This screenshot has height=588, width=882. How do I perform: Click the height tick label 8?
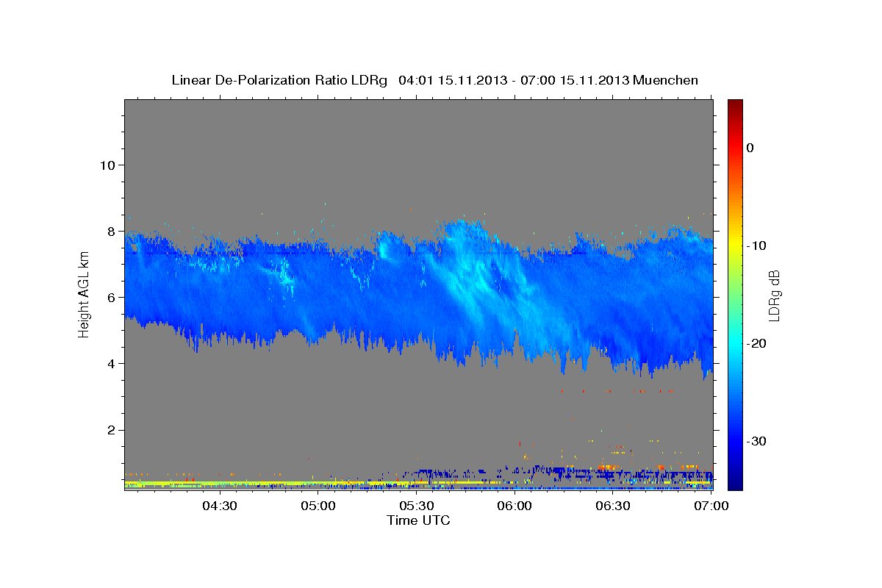(x=112, y=231)
